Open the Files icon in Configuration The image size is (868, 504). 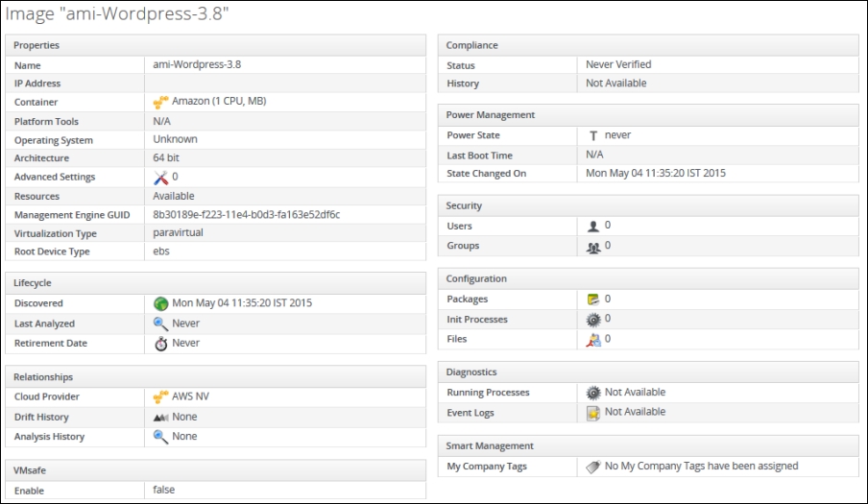click(592, 340)
